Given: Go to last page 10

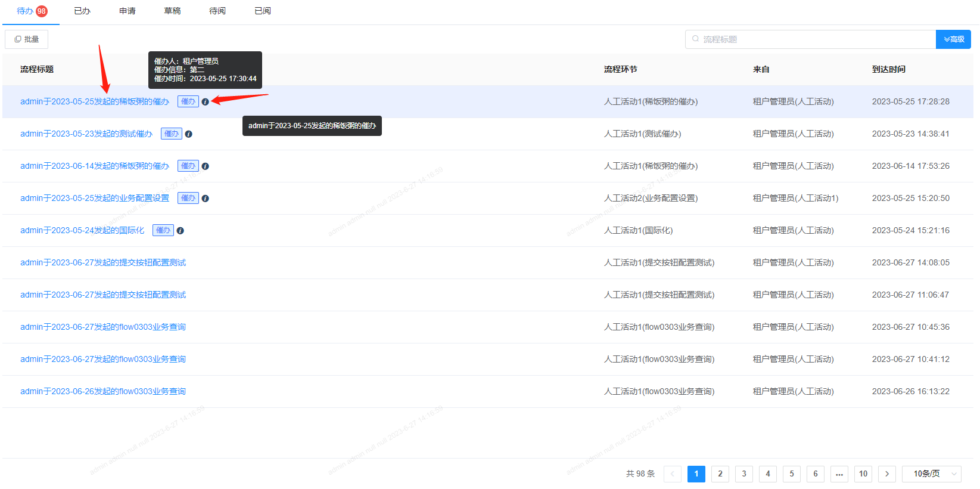Looking at the screenshot, I should coord(863,474).
